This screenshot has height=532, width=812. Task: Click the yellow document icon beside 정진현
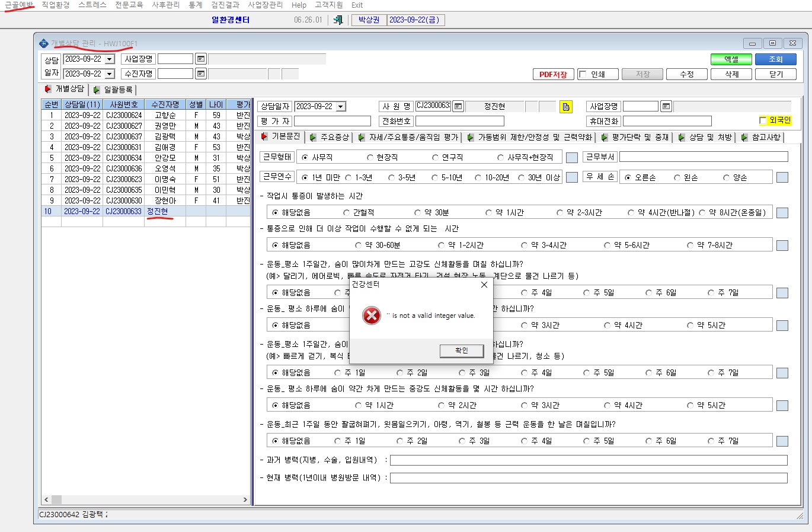click(566, 107)
